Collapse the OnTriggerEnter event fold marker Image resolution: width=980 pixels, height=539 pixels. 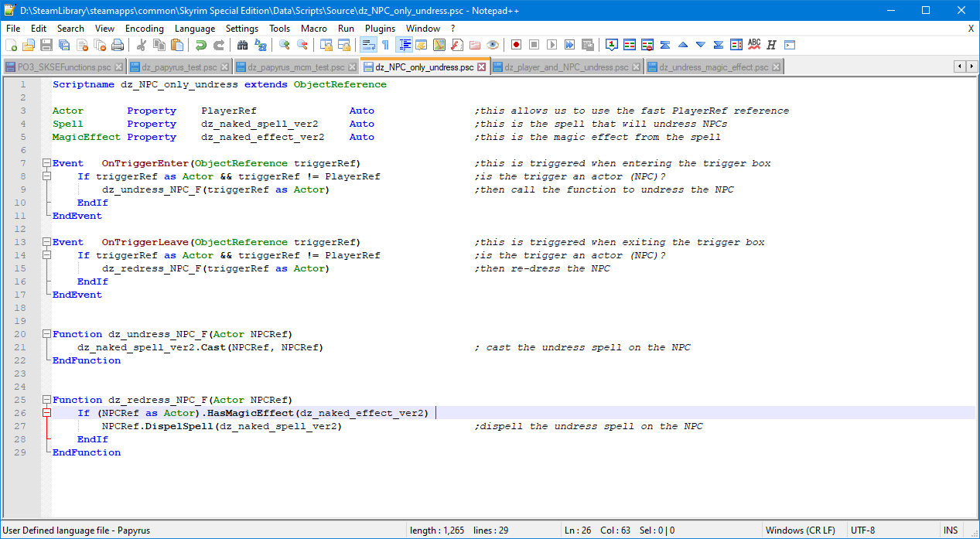pyautogui.click(x=46, y=164)
